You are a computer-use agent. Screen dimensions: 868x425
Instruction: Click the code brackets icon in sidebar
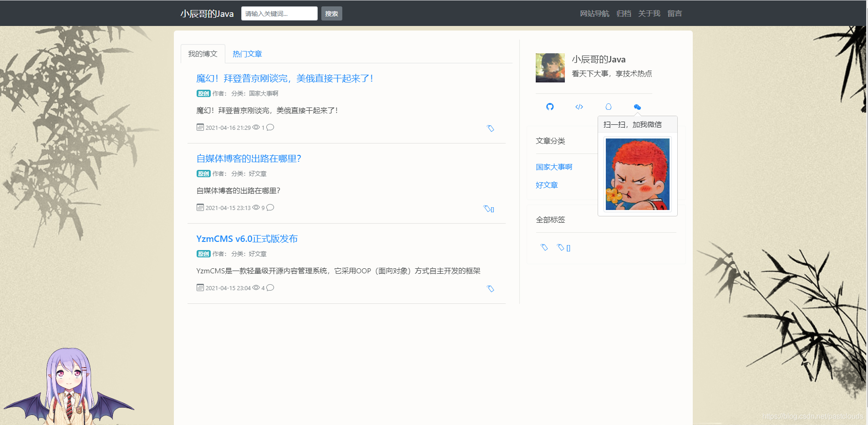coord(579,107)
